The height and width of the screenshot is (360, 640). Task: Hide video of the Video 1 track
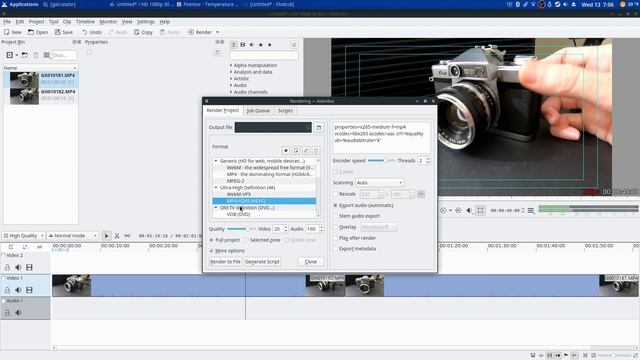[x=29, y=290]
